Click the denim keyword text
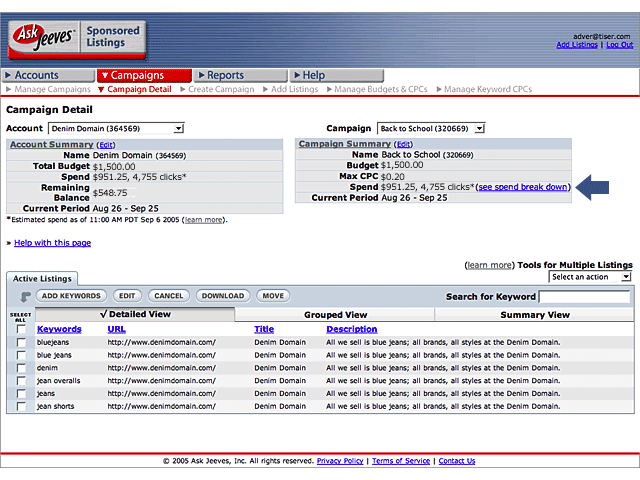This screenshot has width=640, height=480. coord(47,368)
